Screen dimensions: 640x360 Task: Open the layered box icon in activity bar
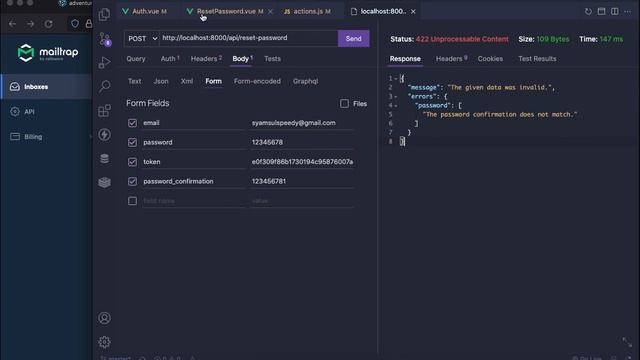click(x=104, y=182)
